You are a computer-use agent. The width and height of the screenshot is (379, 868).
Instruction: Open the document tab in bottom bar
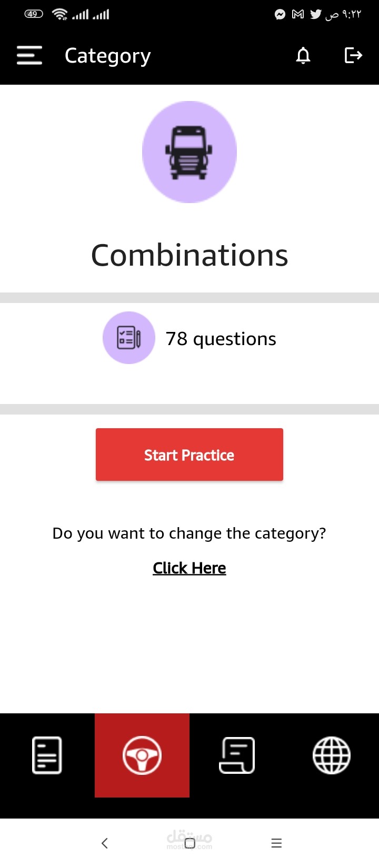(47, 755)
